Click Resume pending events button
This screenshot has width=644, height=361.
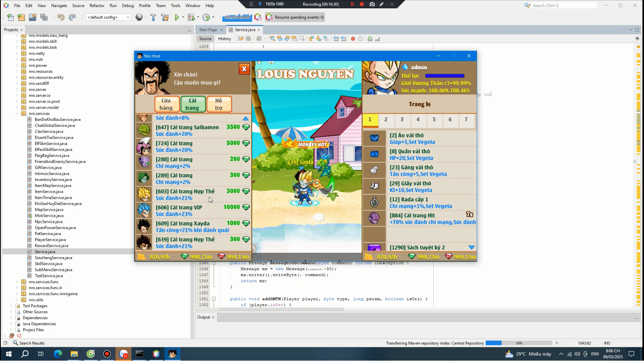[295, 17]
